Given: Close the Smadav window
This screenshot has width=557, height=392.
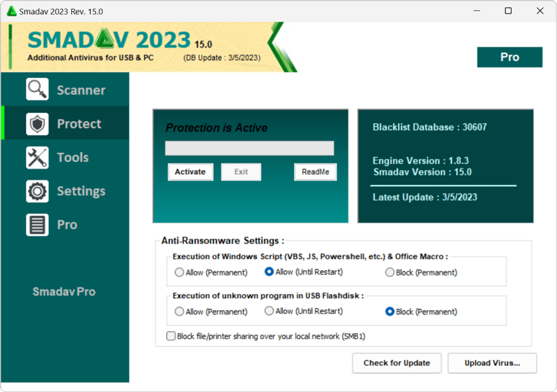Looking at the screenshot, I should 540,11.
